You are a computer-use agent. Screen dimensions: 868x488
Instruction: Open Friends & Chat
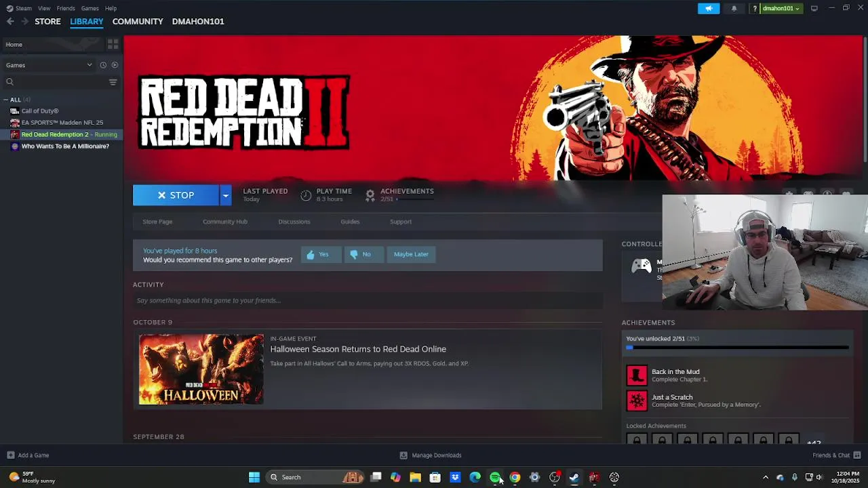point(837,455)
